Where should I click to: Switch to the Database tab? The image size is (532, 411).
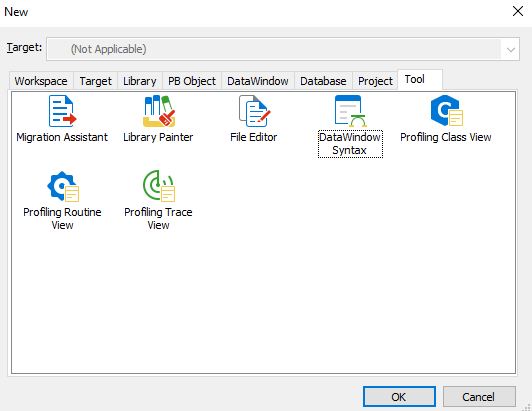[323, 81]
